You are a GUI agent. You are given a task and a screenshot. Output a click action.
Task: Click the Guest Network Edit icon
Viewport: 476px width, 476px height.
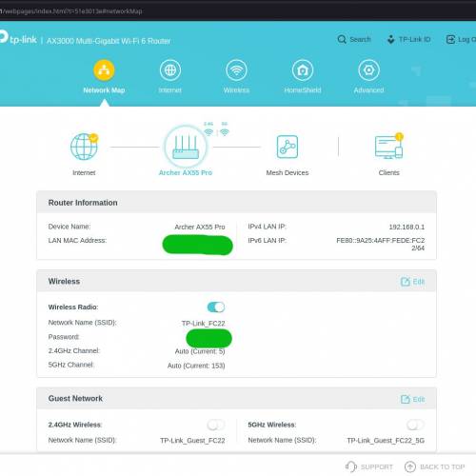pos(406,399)
